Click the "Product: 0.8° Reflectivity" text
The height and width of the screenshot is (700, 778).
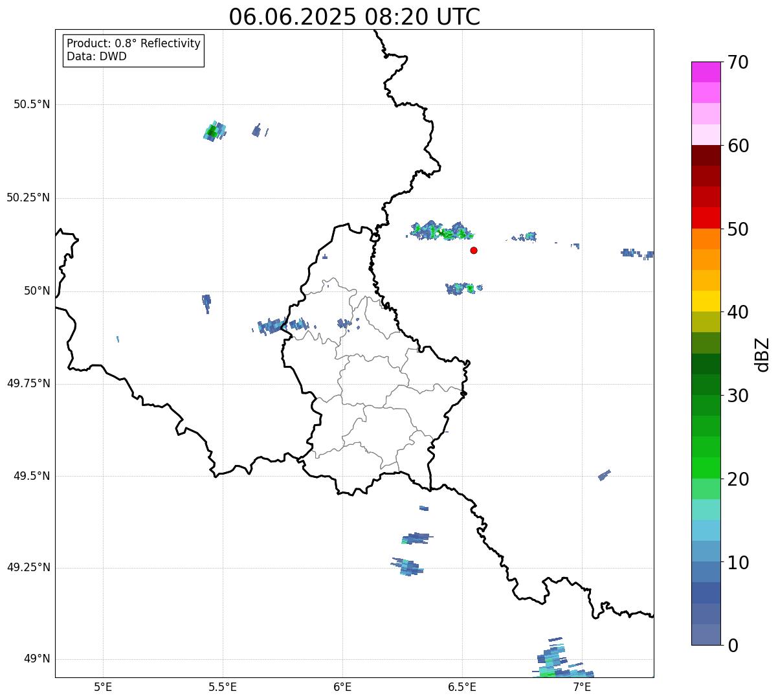(x=134, y=43)
